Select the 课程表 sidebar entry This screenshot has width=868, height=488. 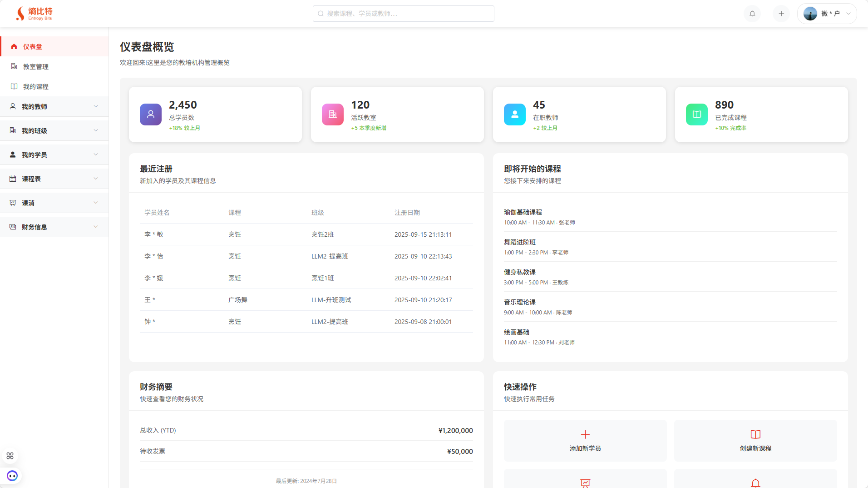coord(32,179)
